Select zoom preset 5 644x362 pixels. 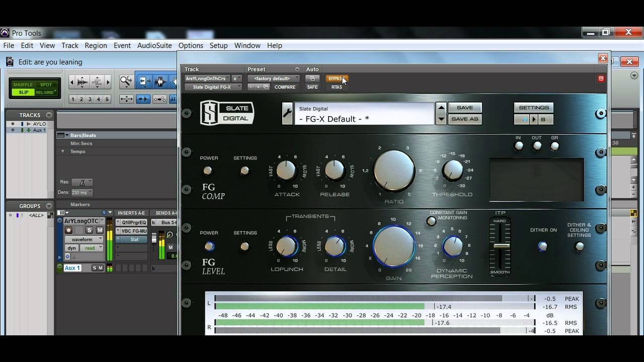[107, 99]
